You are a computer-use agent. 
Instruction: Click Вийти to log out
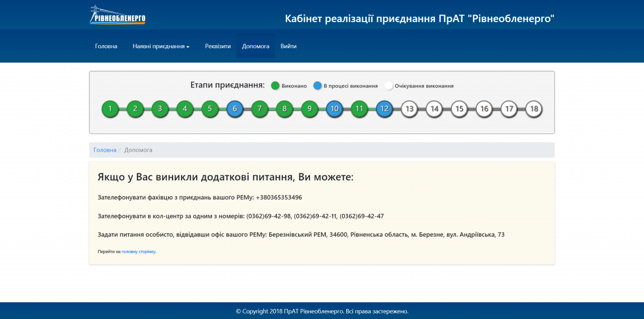(289, 46)
